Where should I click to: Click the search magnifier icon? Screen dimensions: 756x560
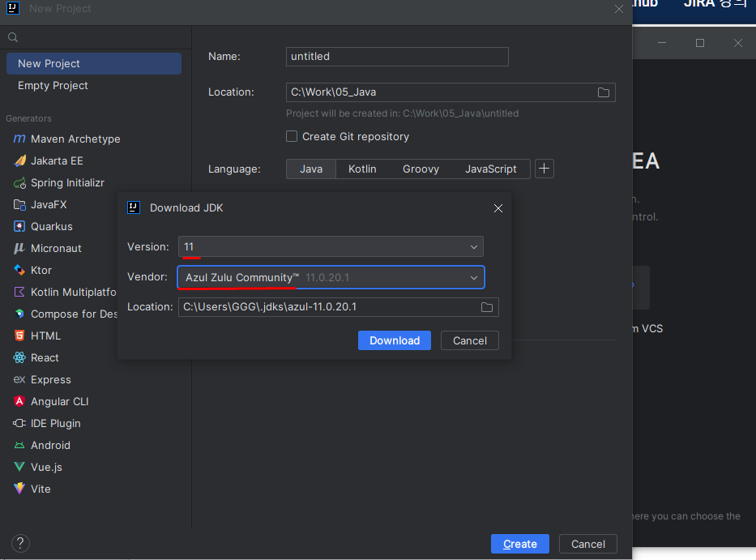pyautogui.click(x=13, y=37)
